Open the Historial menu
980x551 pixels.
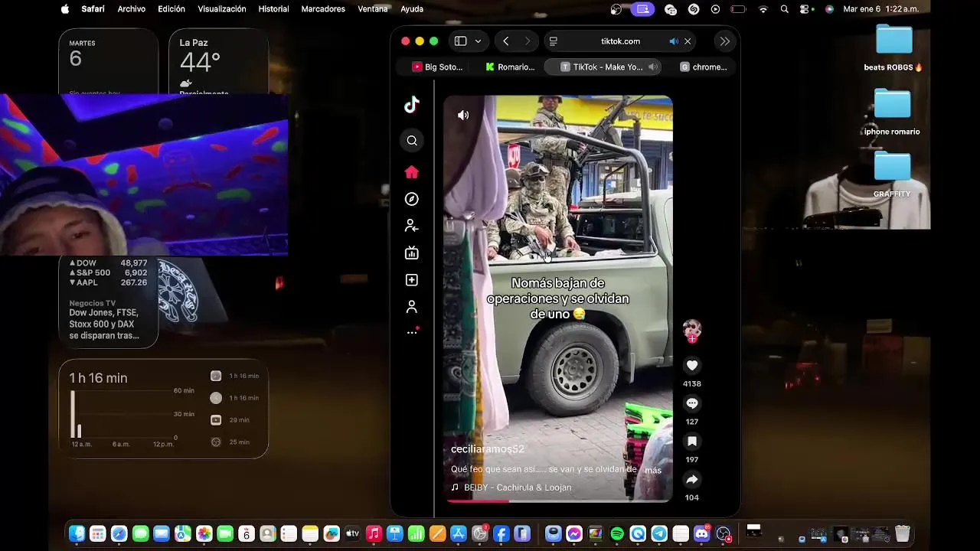coord(273,9)
